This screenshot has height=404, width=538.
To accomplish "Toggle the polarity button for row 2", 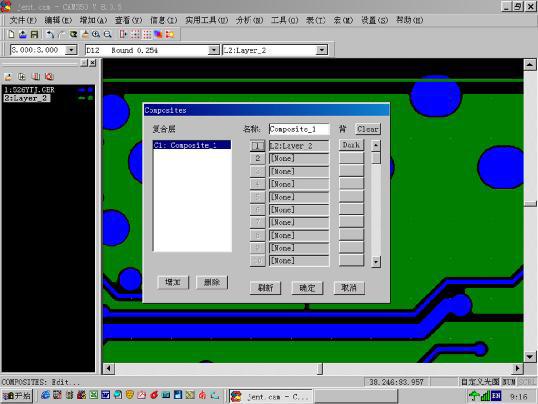I will [351, 158].
